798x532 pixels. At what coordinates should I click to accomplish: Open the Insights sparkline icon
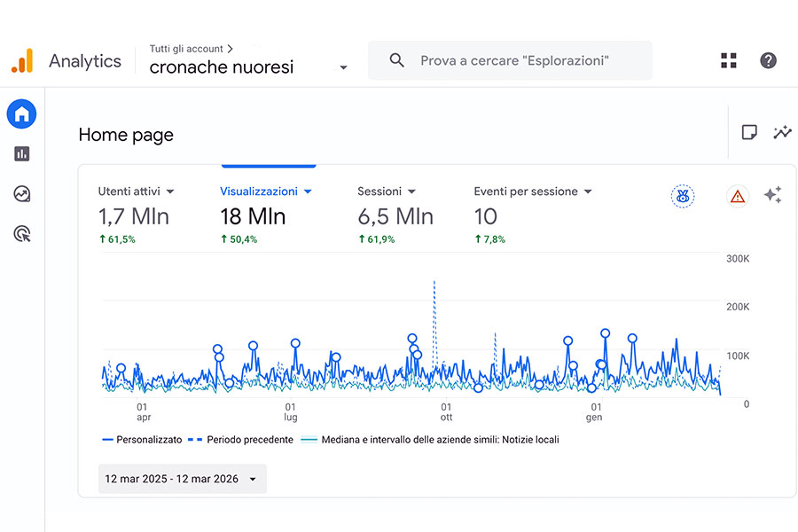pos(782,132)
